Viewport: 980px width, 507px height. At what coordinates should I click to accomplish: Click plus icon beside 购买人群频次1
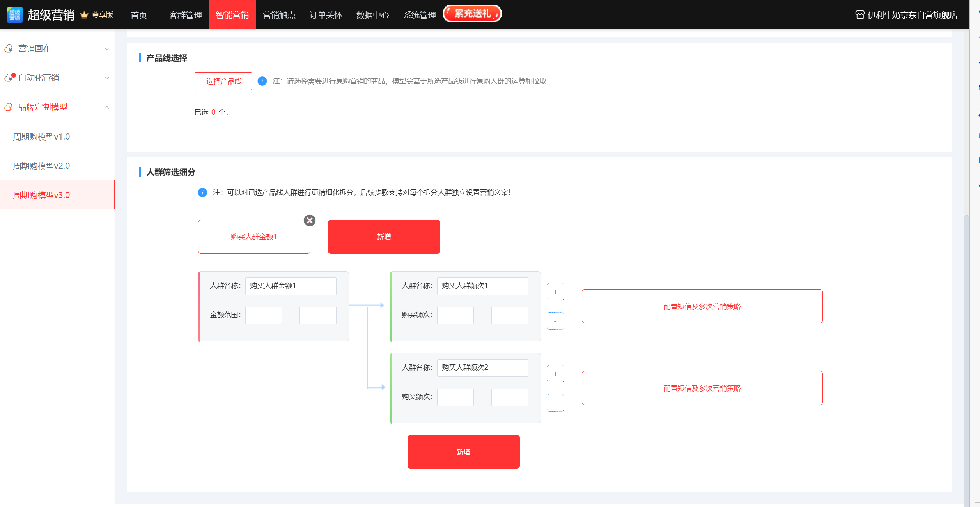[x=555, y=292]
